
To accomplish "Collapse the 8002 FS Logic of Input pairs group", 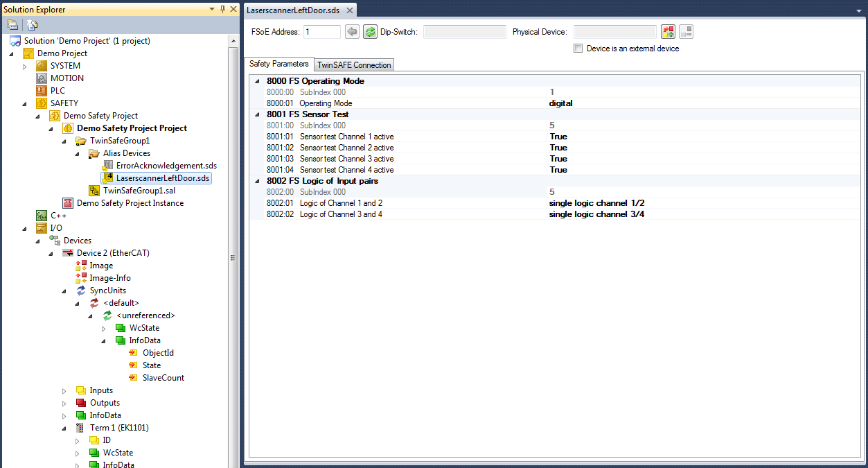I will coord(258,181).
